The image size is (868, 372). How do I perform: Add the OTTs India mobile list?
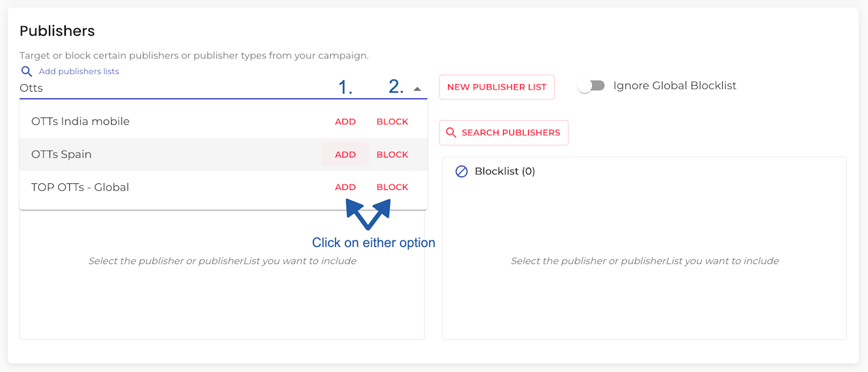[x=345, y=122]
